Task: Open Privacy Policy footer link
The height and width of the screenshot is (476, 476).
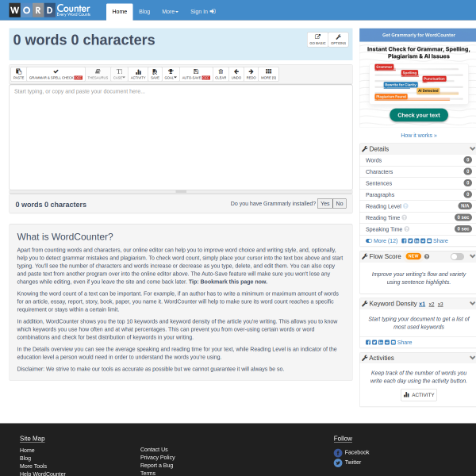Action: coord(158,458)
